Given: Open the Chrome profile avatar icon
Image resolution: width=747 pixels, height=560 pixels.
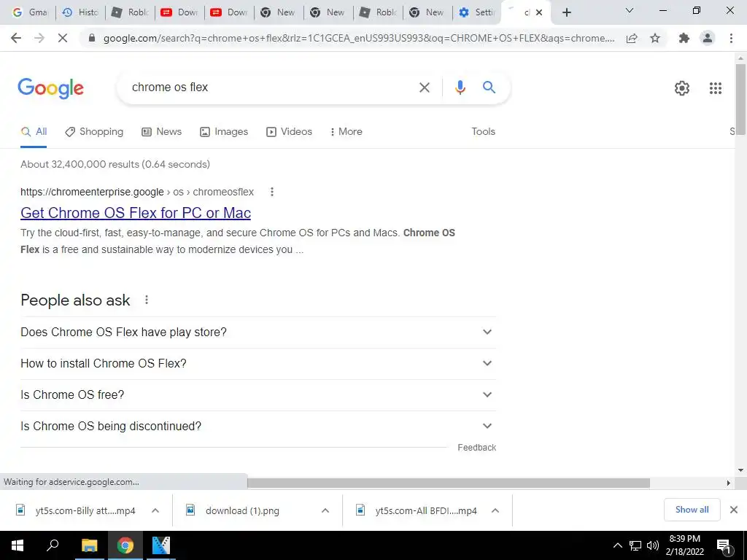Looking at the screenshot, I should point(708,38).
